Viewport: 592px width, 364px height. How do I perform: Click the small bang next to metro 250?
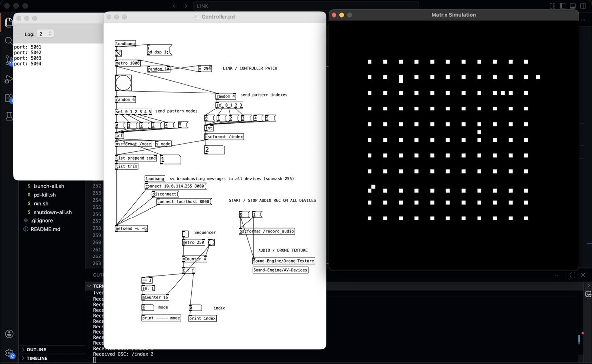coord(211,242)
